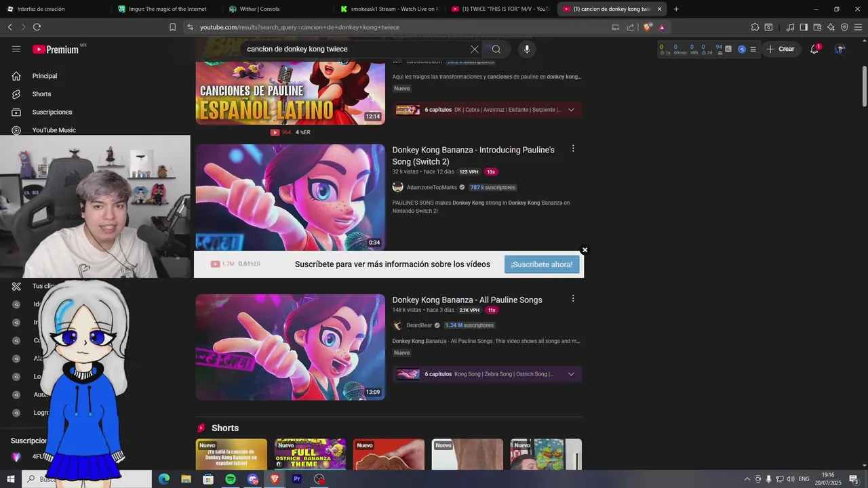Launch Microsoft Edge from taskbar
The image size is (868, 488).
pos(164,479)
